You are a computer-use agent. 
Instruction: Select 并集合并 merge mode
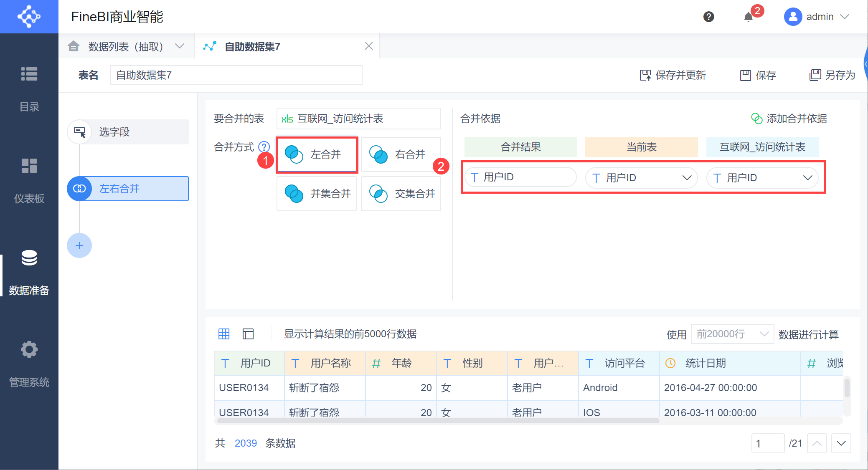(x=317, y=194)
